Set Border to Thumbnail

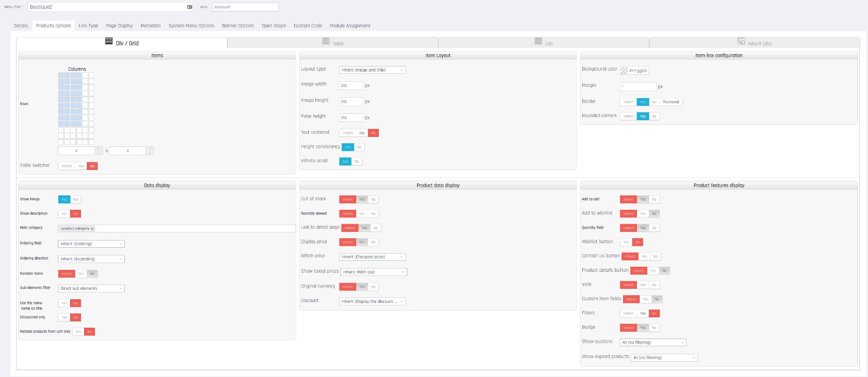tap(671, 102)
